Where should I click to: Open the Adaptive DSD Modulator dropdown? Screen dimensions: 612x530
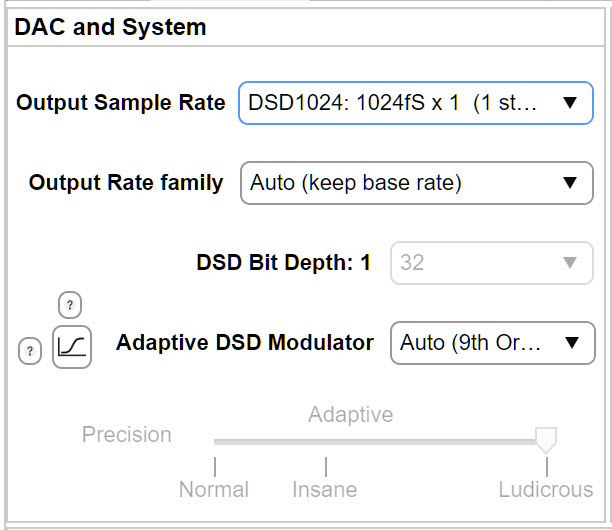[x=492, y=343]
